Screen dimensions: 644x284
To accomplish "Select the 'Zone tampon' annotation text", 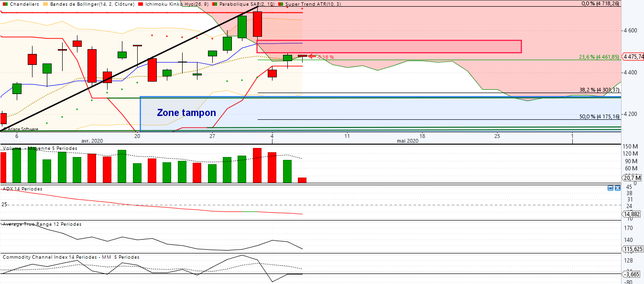I will click(x=186, y=113).
